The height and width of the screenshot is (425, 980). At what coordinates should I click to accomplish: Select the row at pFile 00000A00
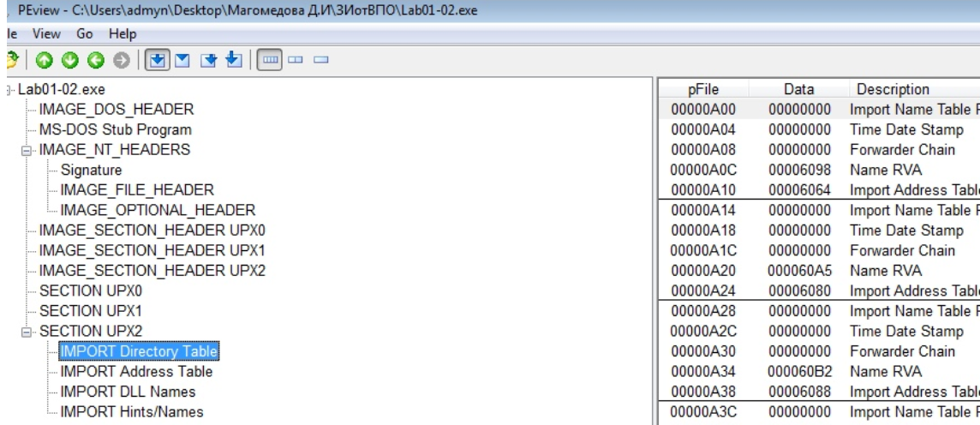[819, 110]
